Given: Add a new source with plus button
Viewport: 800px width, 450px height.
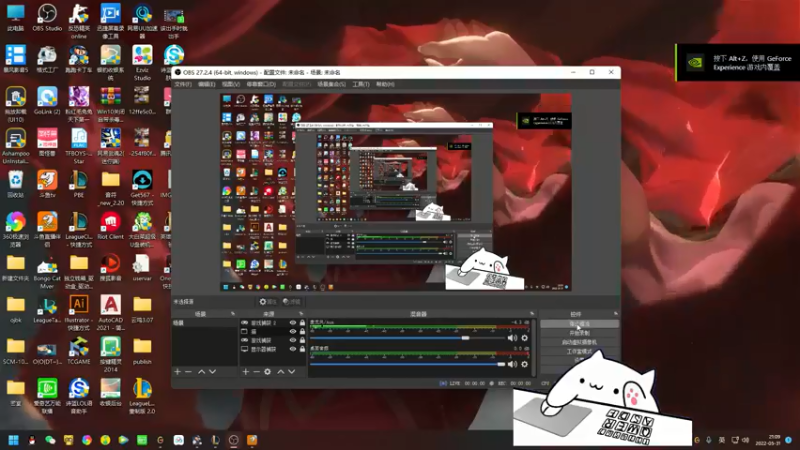Looking at the screenshot, I should coord(245,371).
